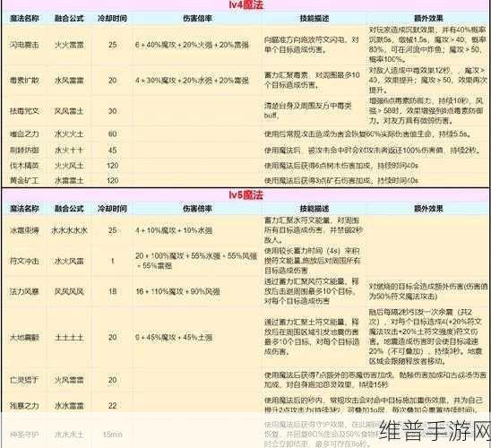Select the "法力风暴" spell name
491x448 pixels.
pos(24,291)
